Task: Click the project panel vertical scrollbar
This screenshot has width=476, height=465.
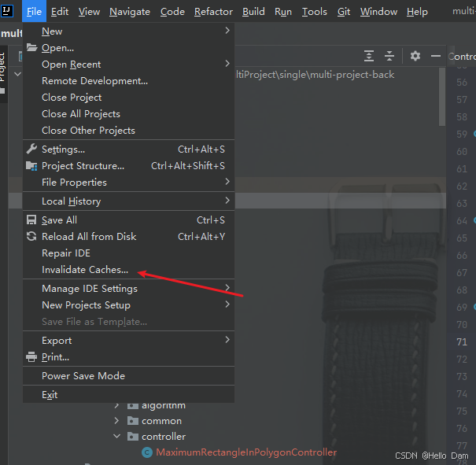Action: (442, 97)
